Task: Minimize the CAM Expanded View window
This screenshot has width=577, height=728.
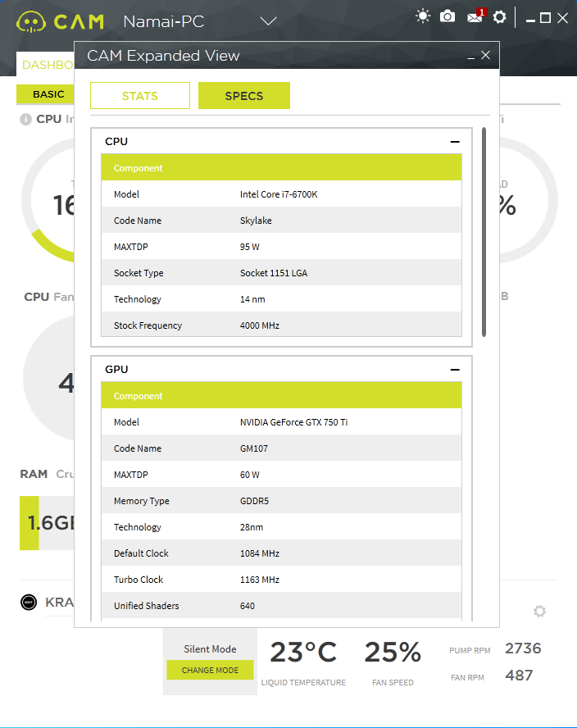Action: (470, 57)
